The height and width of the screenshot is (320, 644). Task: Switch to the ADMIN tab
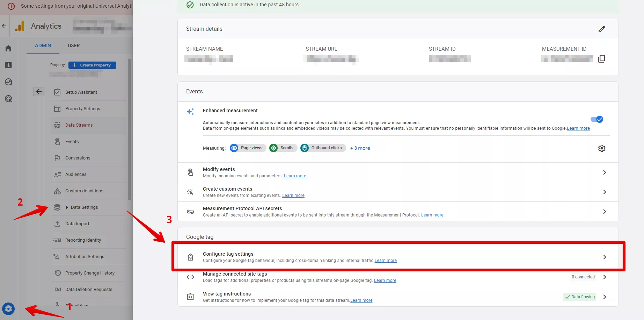43,45
